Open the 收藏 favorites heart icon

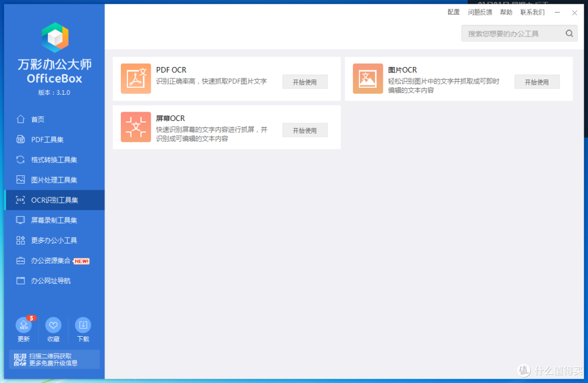click(x=53, y=325)
